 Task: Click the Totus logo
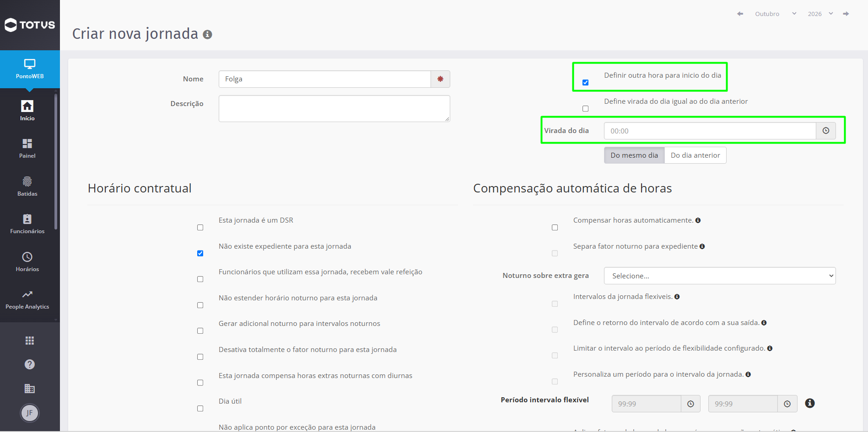point(30,25)
